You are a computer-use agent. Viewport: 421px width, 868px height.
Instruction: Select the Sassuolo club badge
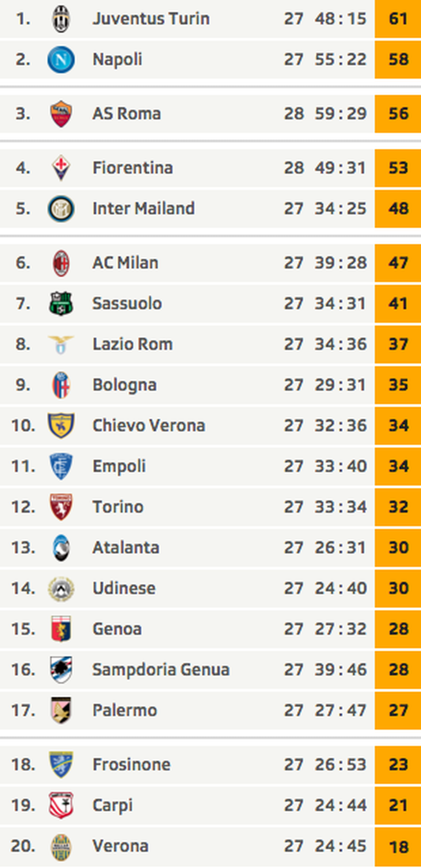(x=61, y=304)
